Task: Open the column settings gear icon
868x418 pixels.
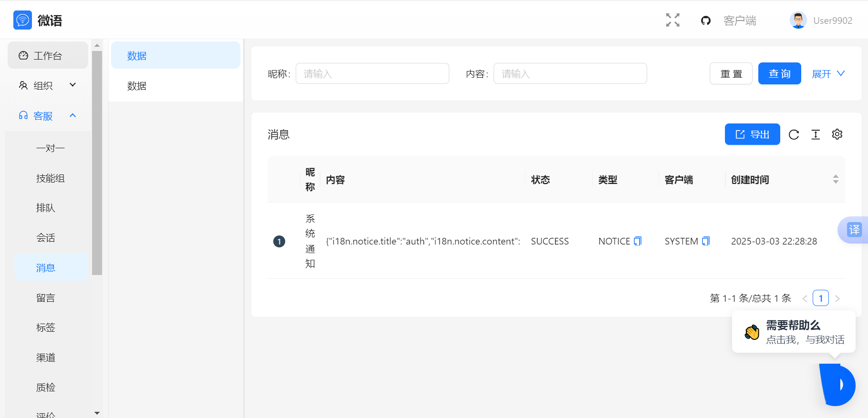Action: coord(837,134)
